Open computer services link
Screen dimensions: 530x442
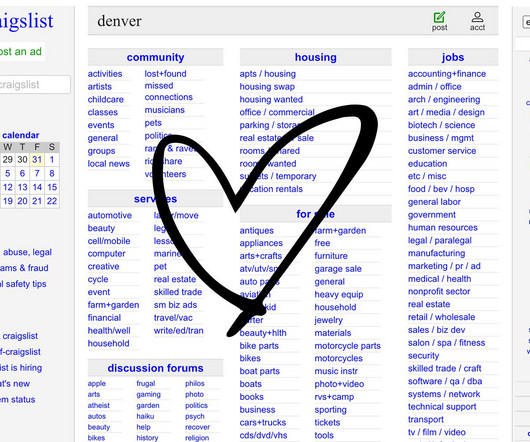point(106,253)
